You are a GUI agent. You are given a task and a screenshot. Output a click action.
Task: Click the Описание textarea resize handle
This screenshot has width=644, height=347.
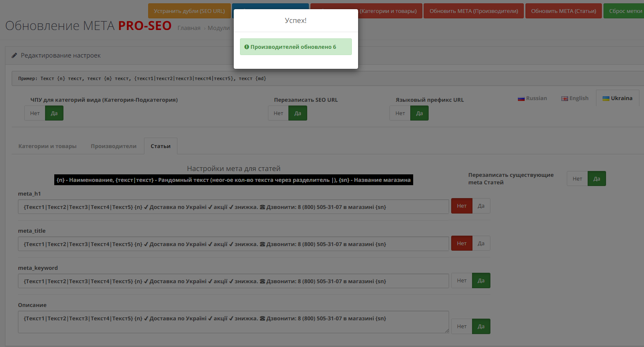click(447, 331)
